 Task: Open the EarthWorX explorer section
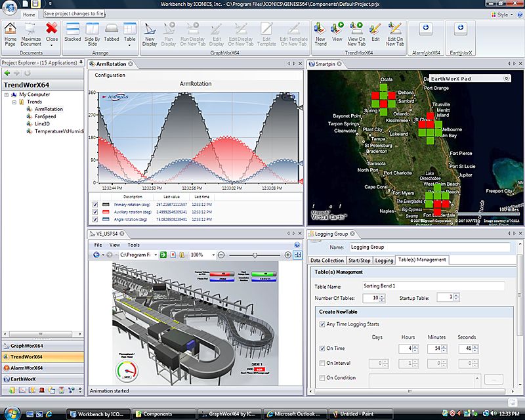(x=43, y=379)
